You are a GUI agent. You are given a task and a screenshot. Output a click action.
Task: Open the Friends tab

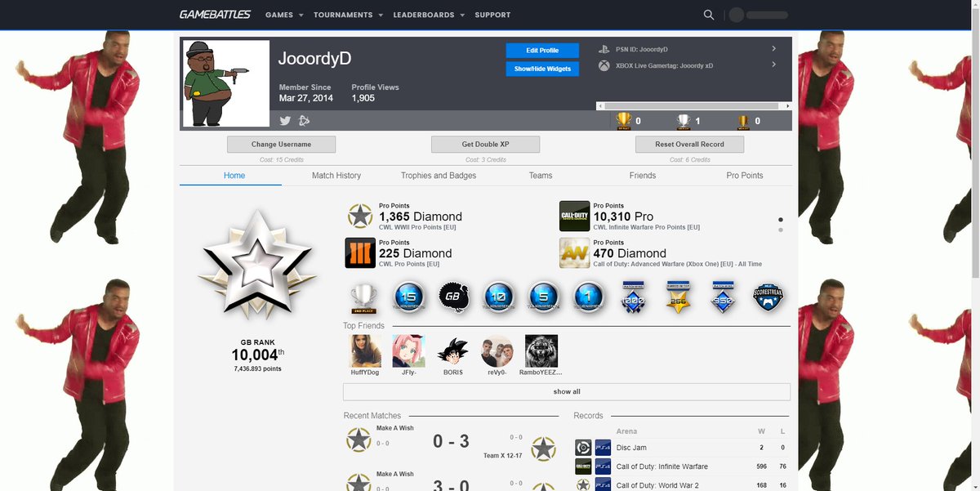point(643,176)
